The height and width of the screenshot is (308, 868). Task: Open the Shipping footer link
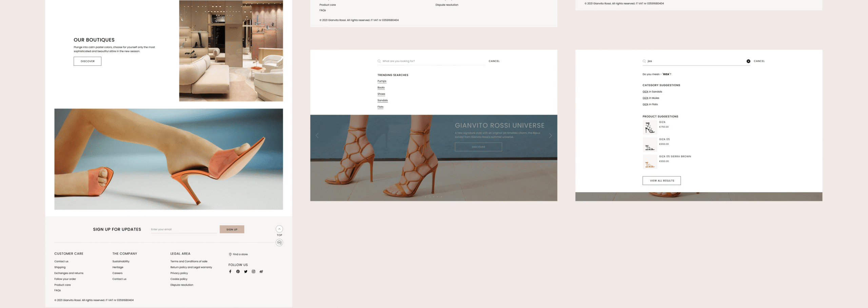60,267
